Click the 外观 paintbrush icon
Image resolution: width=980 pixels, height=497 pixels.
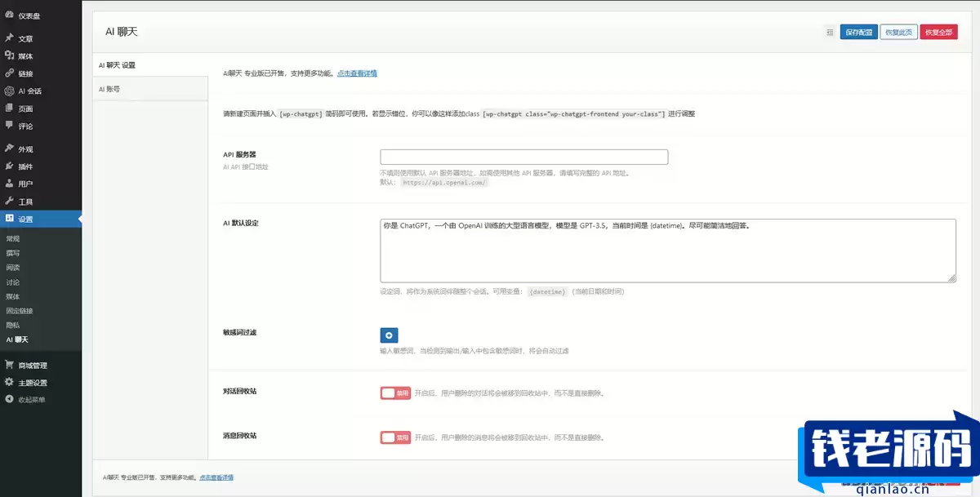pos(9,149)
